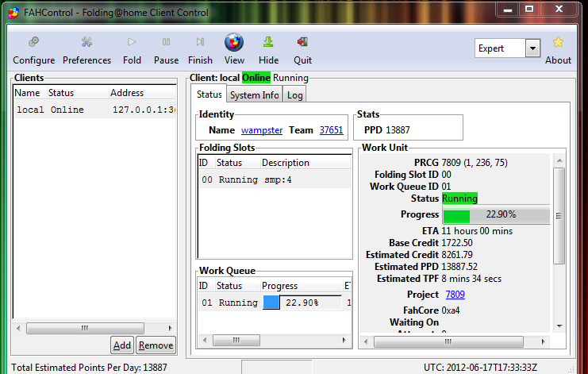Click Work Unit scroll up arrow
The image size is (588, 374).
click(x=559, y=160)
